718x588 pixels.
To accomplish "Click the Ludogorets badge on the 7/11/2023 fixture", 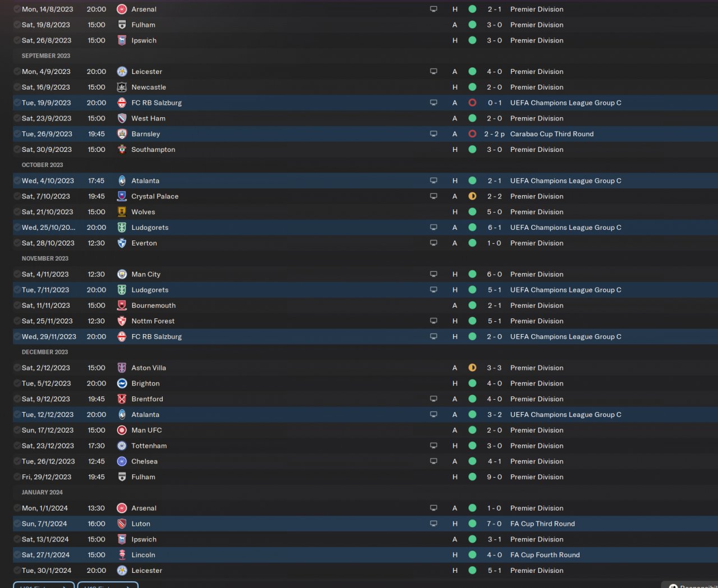I will pyautogui.click(x=122, y=290).
